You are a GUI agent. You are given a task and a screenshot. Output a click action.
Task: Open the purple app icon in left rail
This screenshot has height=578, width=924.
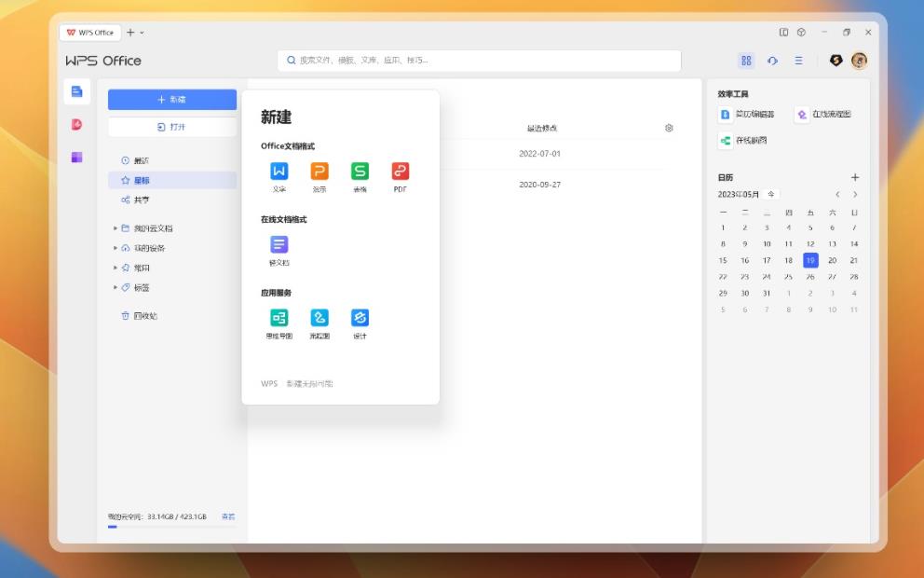click(x=76, y=157)
